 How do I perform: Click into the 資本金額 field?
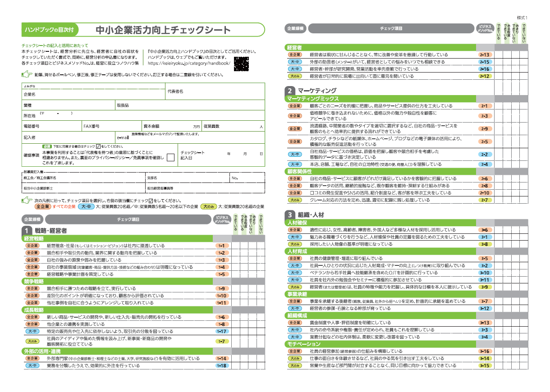click(171, 126)
